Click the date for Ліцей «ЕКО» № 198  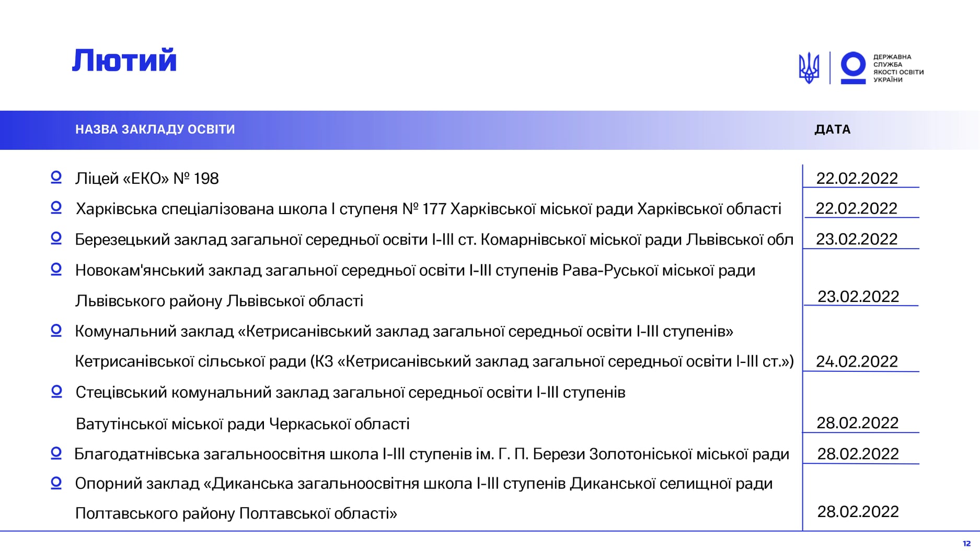tap(857, 178)
